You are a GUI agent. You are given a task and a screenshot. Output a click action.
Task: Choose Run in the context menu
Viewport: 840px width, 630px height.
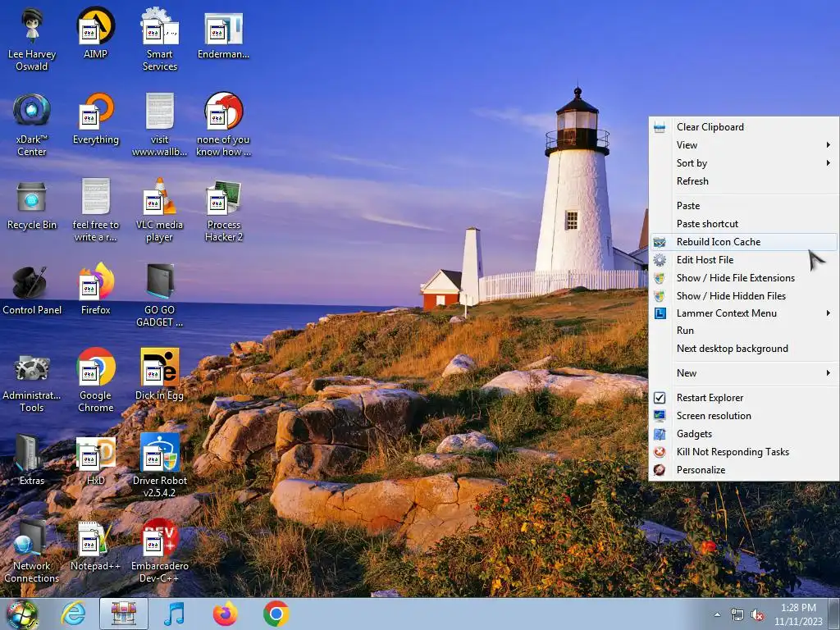pyautogui.click(x=744, y=331)
